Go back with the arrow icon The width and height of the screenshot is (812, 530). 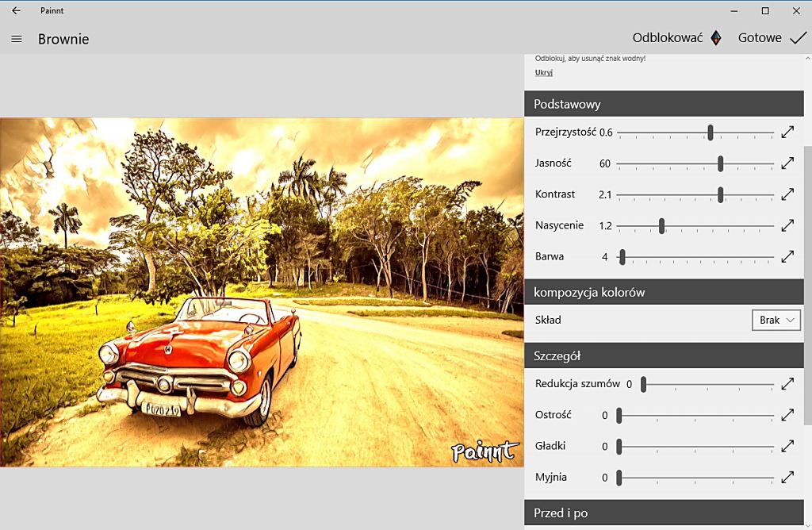16,10
